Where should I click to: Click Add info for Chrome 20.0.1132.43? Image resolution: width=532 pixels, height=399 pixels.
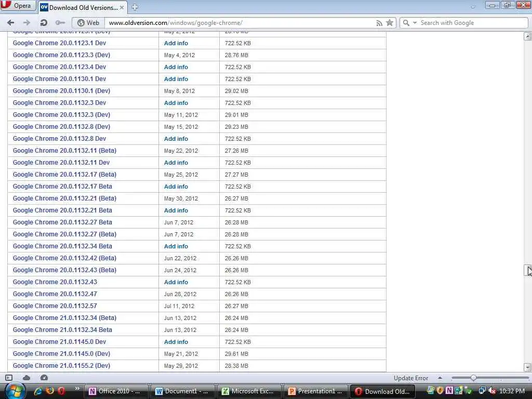click(176, 282)
